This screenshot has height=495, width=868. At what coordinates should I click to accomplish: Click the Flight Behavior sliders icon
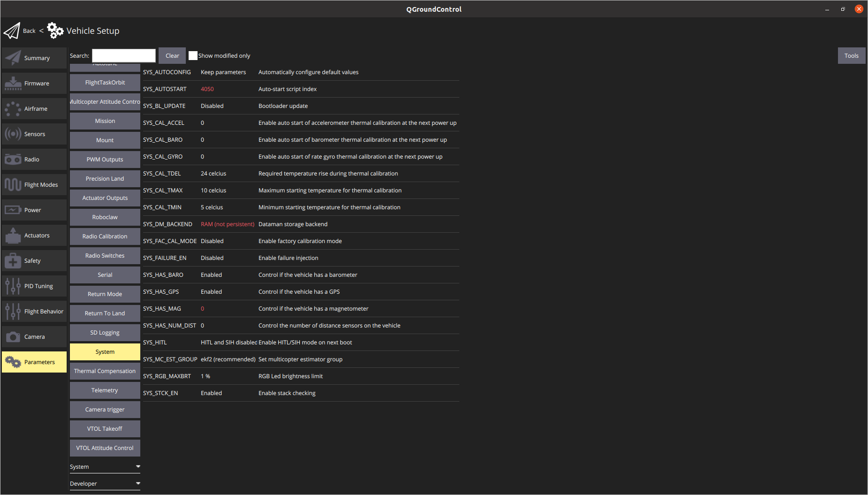point(13,312)
